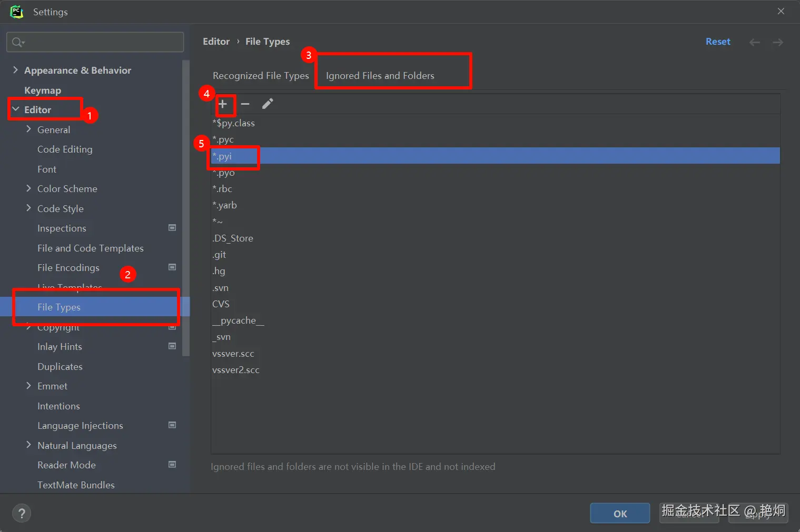Expand Appearance & Behavior section
This screenshot has width=800, height=532.
coord(15,70)
